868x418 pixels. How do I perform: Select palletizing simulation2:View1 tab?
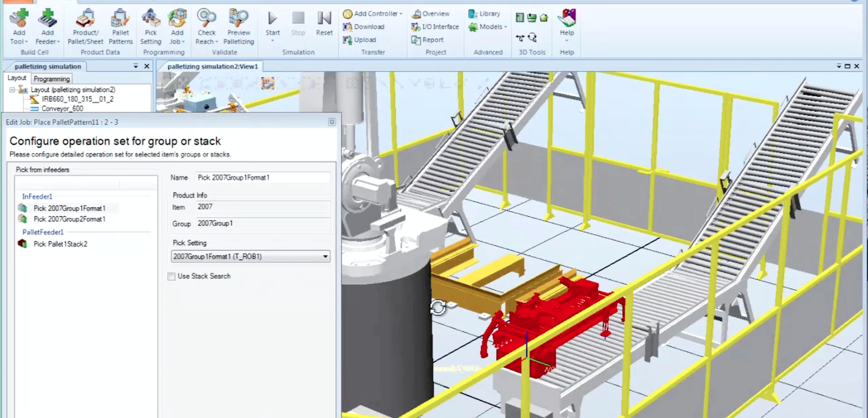tap(213, 66)
